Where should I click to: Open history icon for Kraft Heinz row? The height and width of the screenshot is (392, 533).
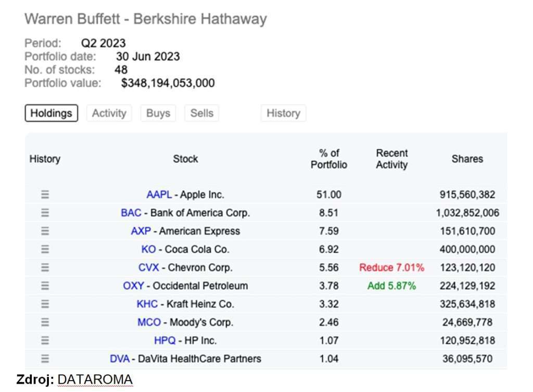pyautogui.click(x=45, y=304)
